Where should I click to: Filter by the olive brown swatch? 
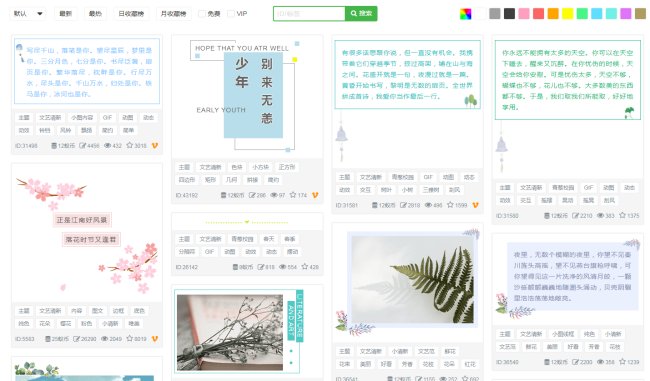640,14
